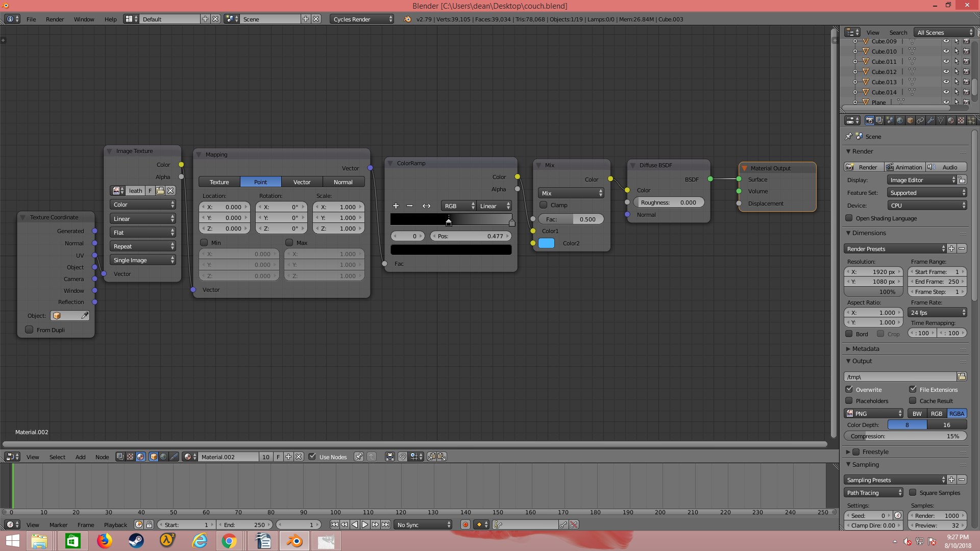Open Blender from the Windows taskbar

click(295, 541)
